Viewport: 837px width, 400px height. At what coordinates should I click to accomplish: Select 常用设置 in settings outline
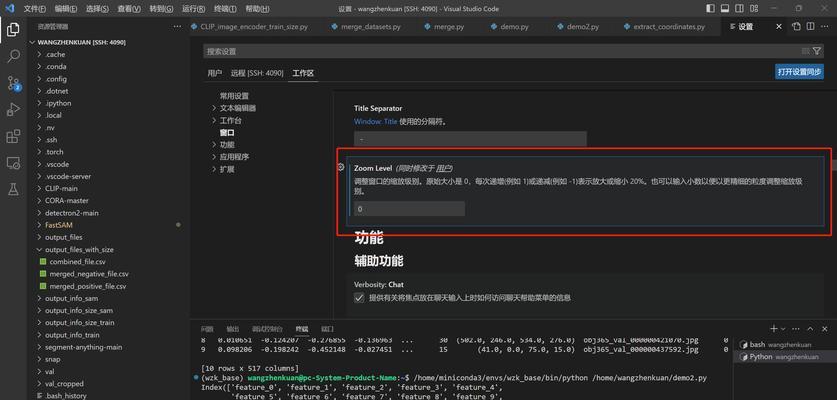click(234, 96)
